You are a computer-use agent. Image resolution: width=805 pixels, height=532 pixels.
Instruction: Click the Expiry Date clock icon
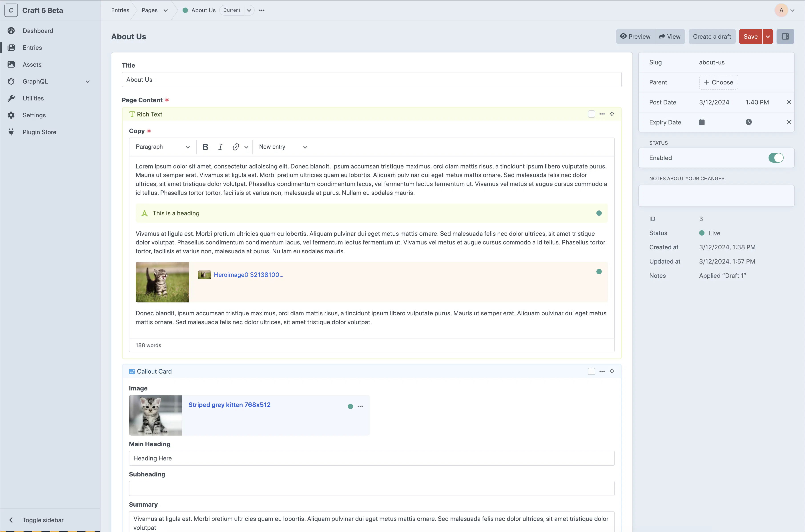749,122
